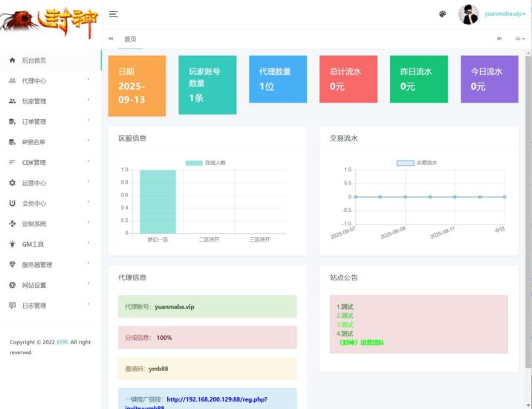The height and width of the screenshot is (409, 532).
Task: Click the 区服信息 panel title
Action: [132, 138]
